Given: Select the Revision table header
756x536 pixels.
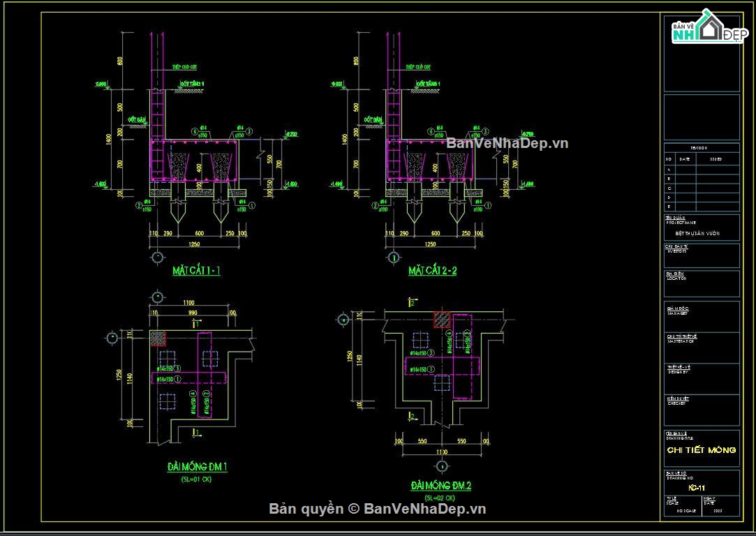Looking at the screenshot, I should [699, 148].
